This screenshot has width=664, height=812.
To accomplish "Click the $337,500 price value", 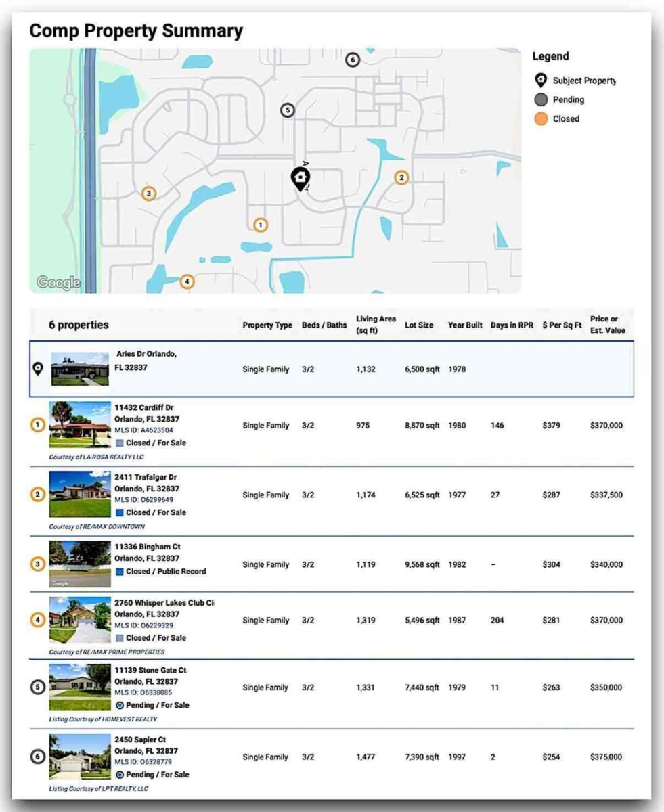I will coord(606,495).
